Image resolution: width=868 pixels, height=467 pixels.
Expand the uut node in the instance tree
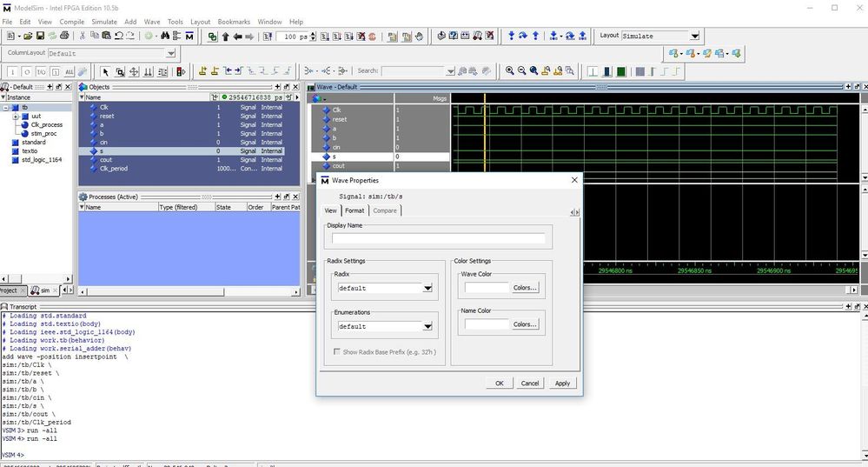16,116
